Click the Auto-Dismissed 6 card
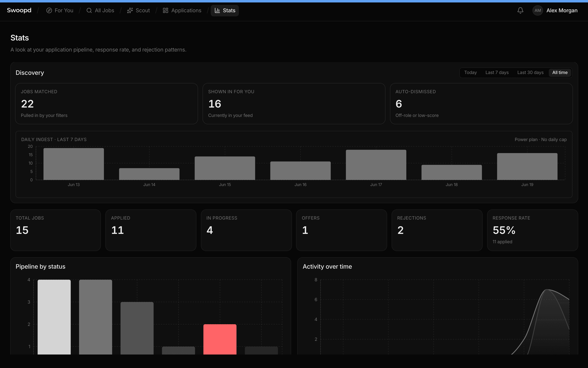 (x=481, y=104)
